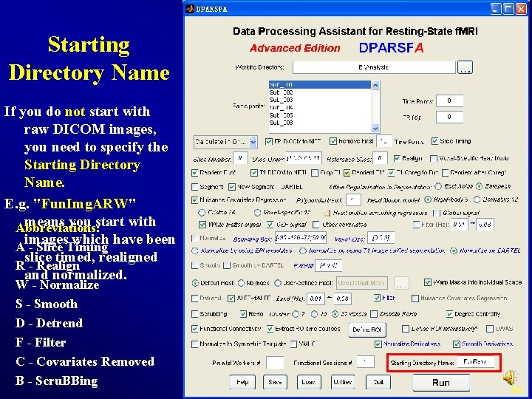The height and width of the screenshot is (399, 532).
Task: Toggle T1 DICOM to NIFTI checkbox
Action: (254, 173)
